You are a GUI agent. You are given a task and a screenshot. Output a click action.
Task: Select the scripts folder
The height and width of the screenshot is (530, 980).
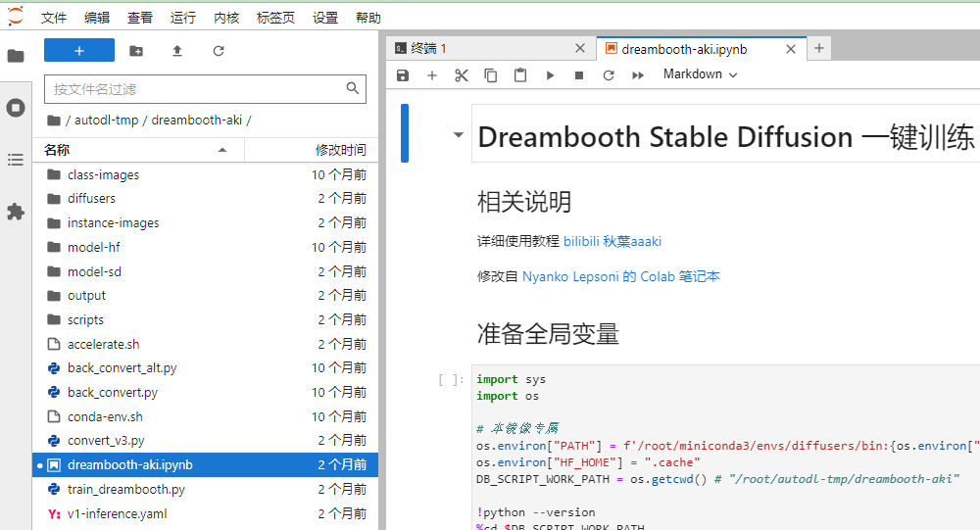(x=205, y=319)
